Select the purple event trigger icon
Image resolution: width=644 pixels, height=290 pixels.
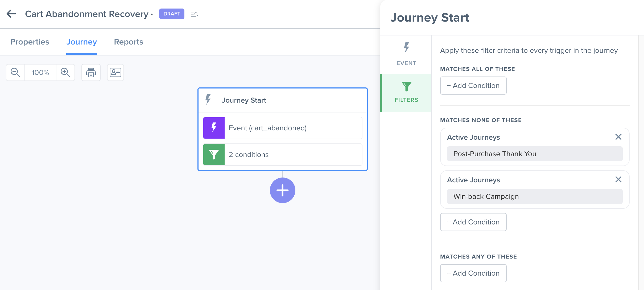pyautogui.click(x=214, y=128)
